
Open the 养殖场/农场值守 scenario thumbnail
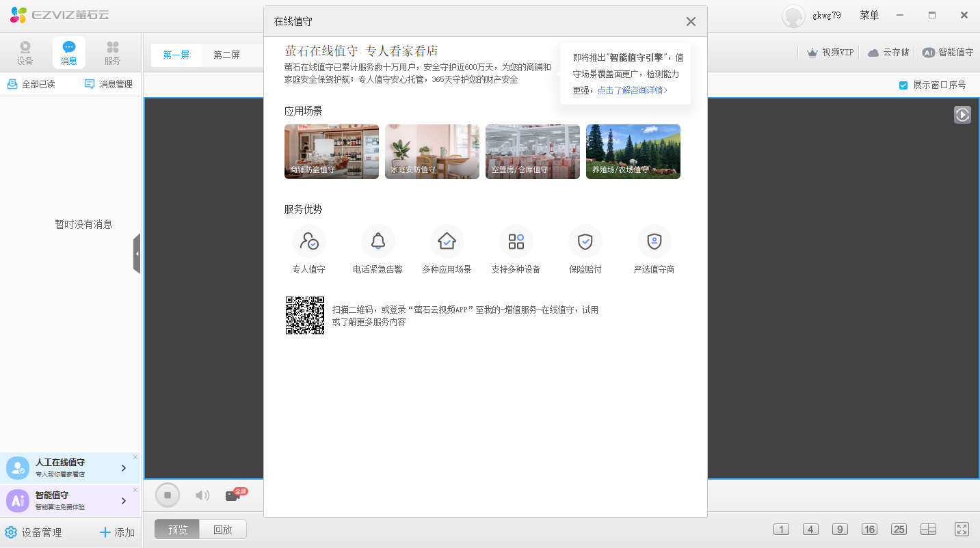(633, 152)
